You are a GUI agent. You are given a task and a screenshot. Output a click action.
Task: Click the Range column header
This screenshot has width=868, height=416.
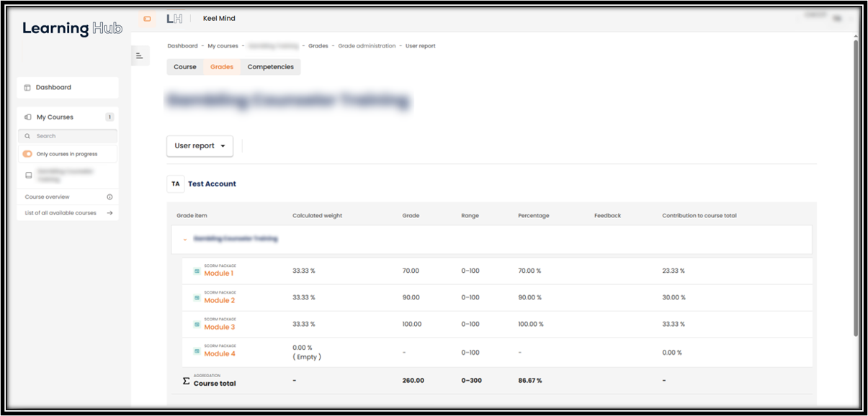(470, 216)
